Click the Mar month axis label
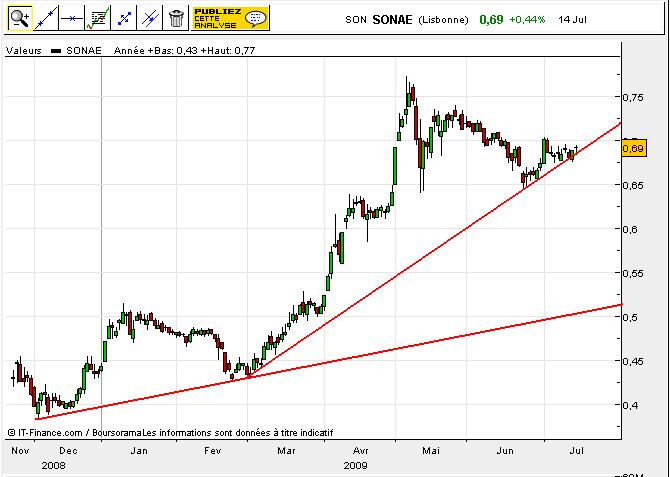The width and height of the screenshot is (670, 477). click(286, 450)
